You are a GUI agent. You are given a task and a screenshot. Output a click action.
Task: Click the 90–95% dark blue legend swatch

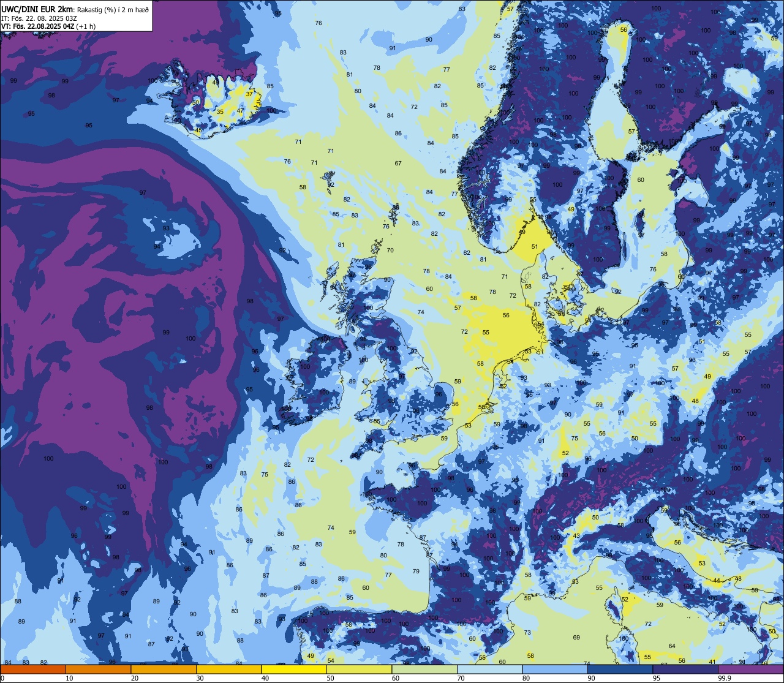[620, 670]
